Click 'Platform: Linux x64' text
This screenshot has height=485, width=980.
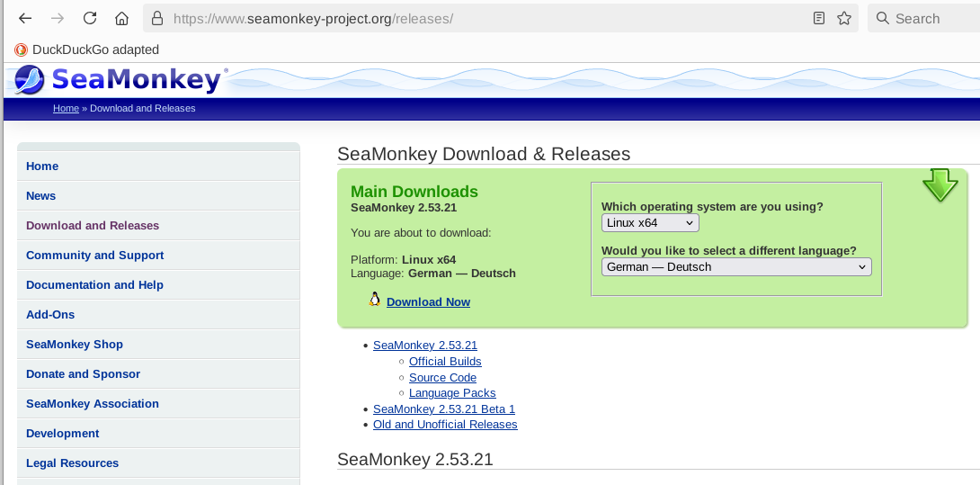click(x=403, y=260)
